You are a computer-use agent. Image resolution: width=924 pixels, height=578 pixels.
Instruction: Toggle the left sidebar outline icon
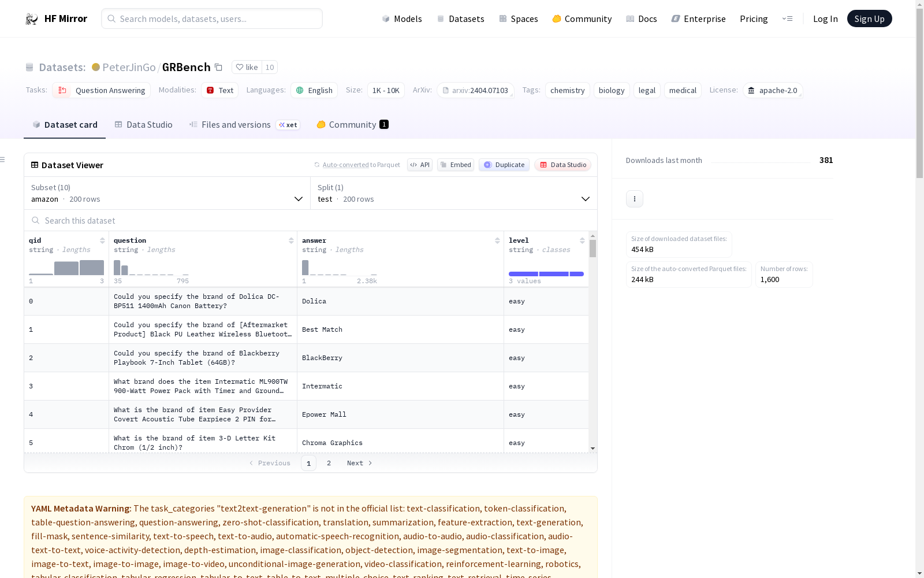point(3,160)
